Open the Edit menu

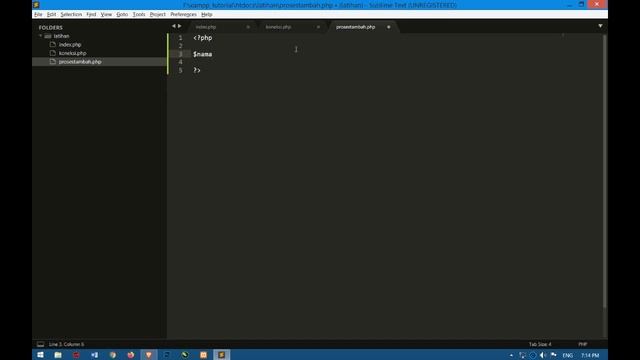tap(51, 14)
